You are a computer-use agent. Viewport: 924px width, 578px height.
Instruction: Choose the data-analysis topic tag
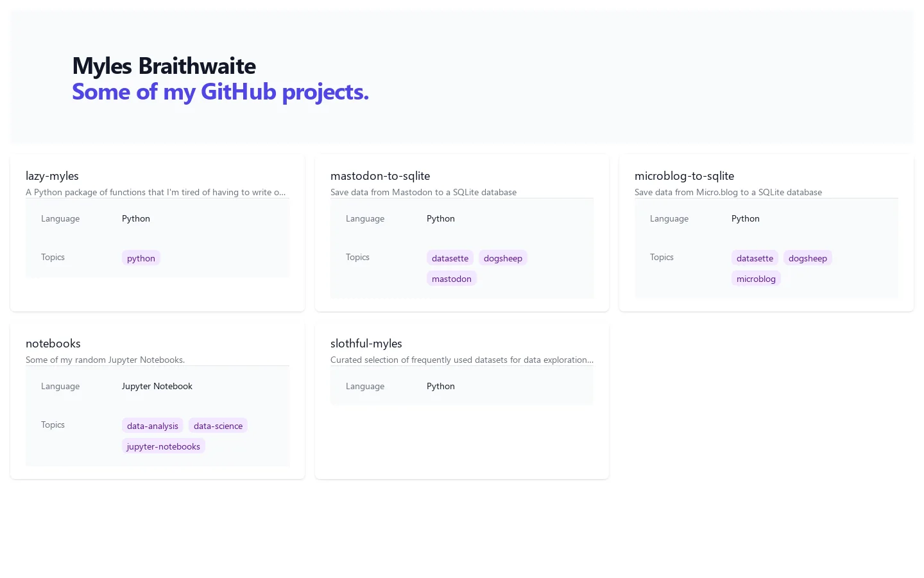click(x=153, y=426)
